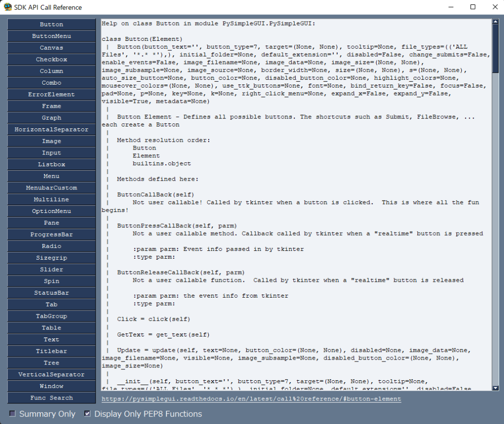Open the readthedocs button-element link

click(x=251, y=399)
